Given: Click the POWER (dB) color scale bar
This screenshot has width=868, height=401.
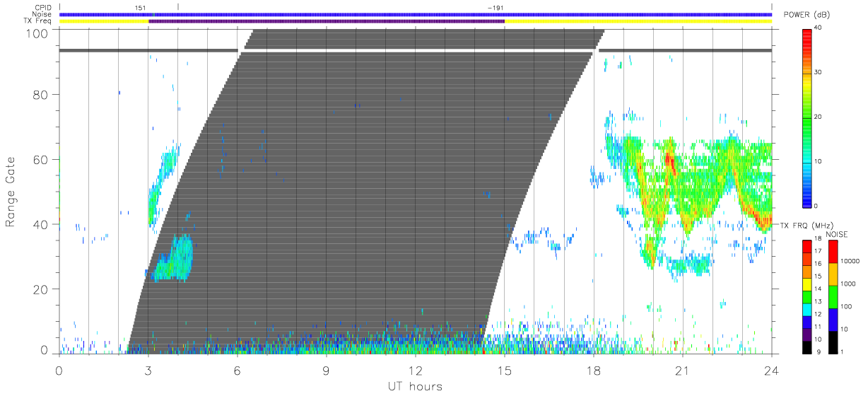Looking at the screenshot, I should (807, 117).
